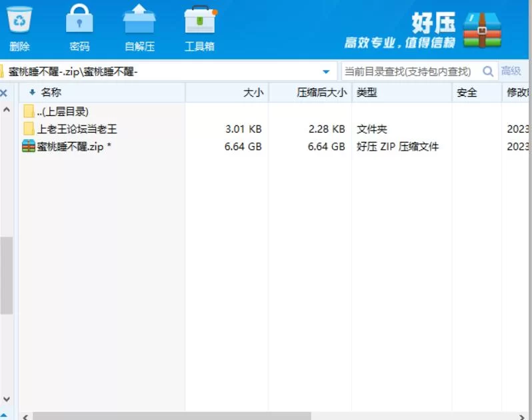Click the Compressed size (压缩后大小) header
532x420 pixels.
[x=321, y=93]
